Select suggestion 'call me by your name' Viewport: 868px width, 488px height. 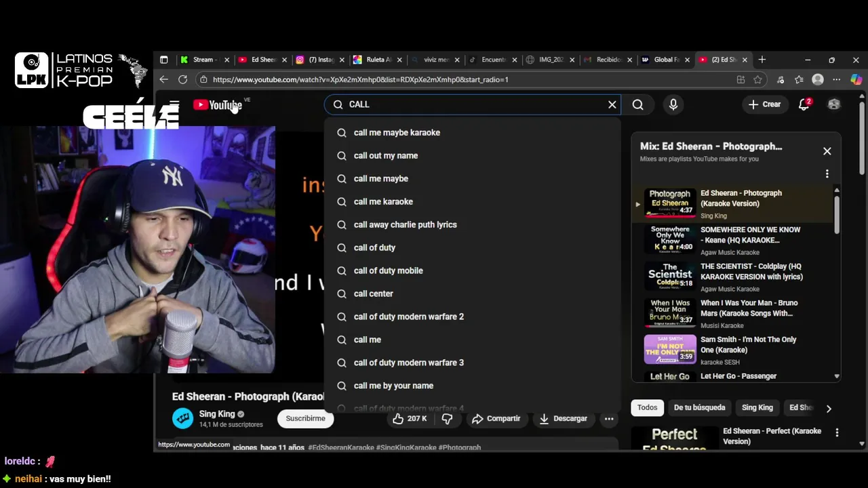(x=472, y=386)
